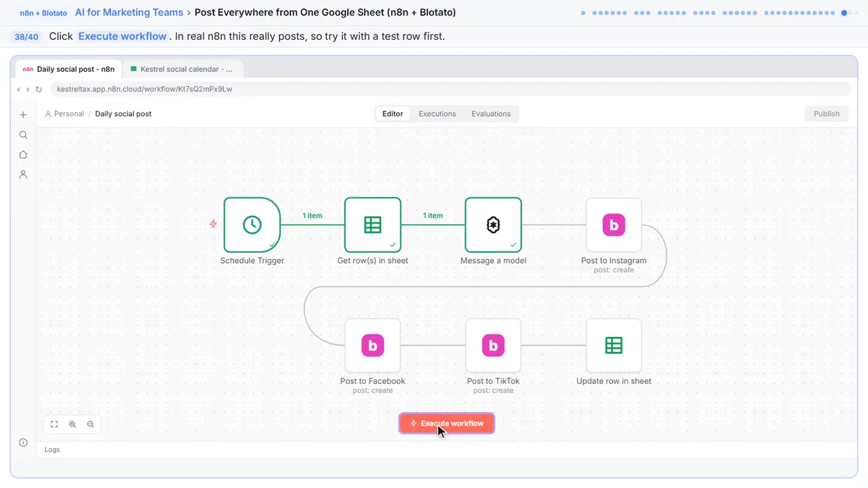Go to the Personal breadcrumb
Screen dimensions: 868x488
click(64, 114)
